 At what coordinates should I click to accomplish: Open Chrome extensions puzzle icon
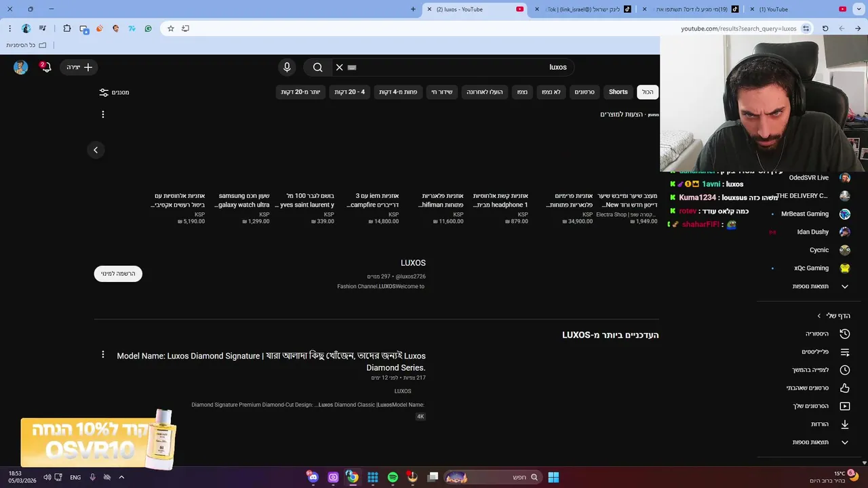(x=67, y=28)
